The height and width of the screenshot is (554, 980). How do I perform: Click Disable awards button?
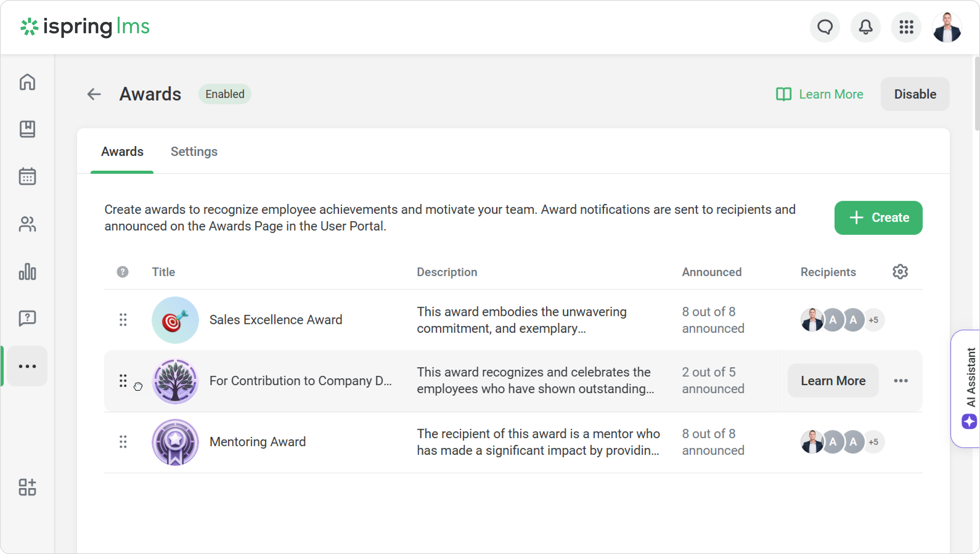(915, 94)
